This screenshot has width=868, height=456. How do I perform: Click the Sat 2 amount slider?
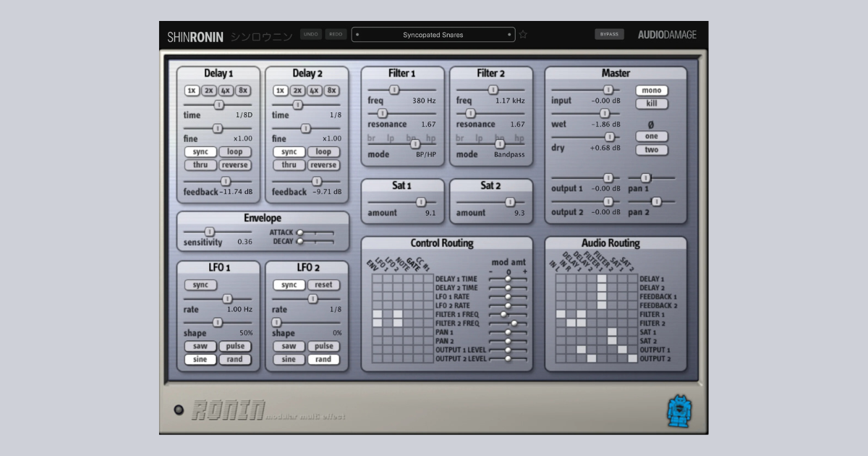coord(490,203)
